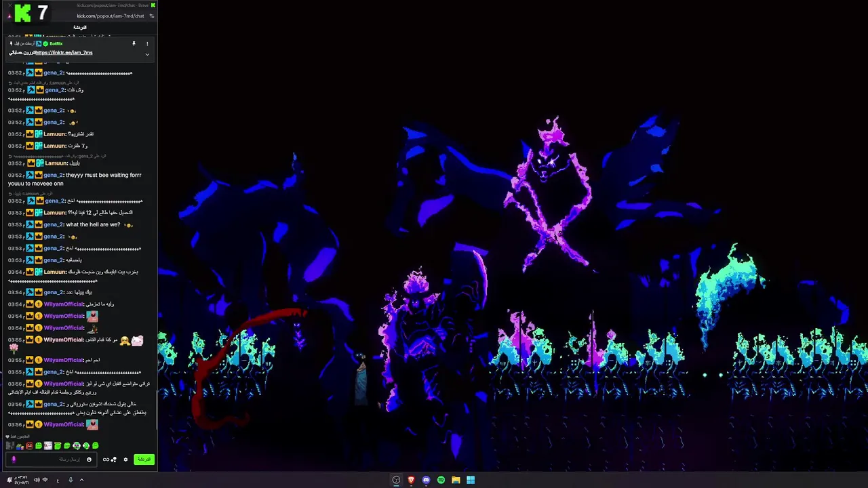Open File Explorer from the taskbar
868x488 pixels.
[x=456, y=480]
